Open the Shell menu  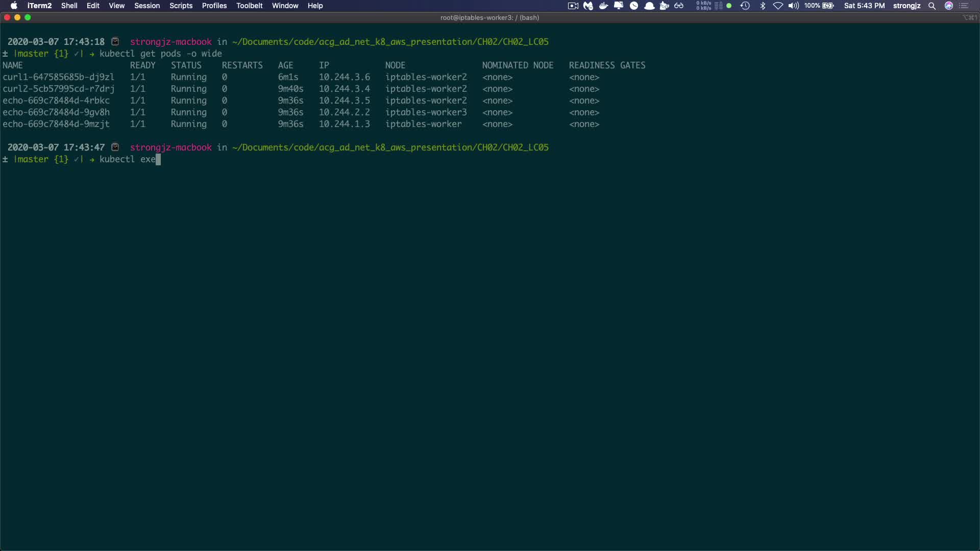(x=69, y=6)
